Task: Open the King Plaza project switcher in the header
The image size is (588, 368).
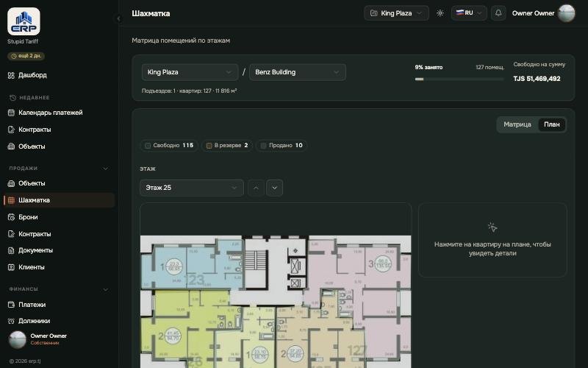Action: [x=396, y=13]
